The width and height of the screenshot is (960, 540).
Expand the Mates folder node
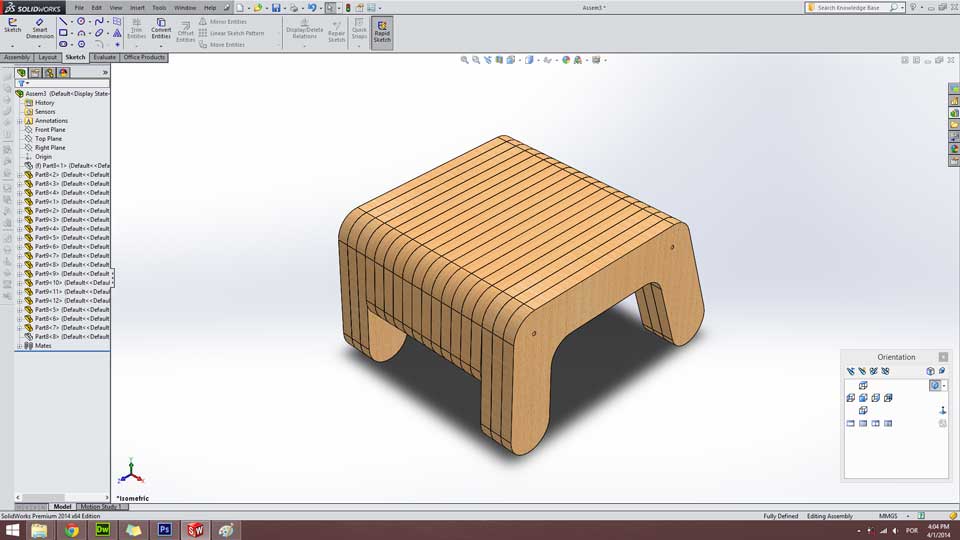(20, 346)
